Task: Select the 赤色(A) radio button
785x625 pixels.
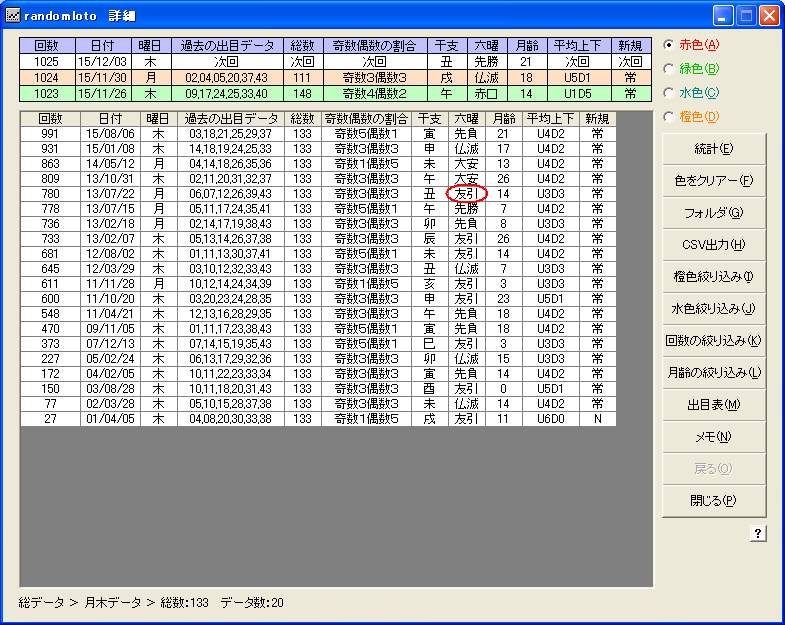Action: pyautogui.click(x=669, y=45)
